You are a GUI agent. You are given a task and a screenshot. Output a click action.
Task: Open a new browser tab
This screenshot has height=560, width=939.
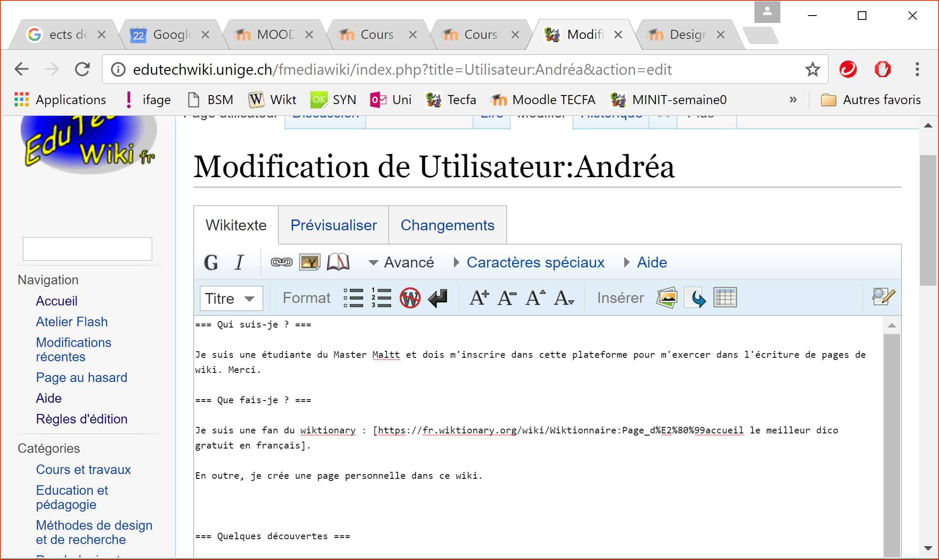[761, 35]
